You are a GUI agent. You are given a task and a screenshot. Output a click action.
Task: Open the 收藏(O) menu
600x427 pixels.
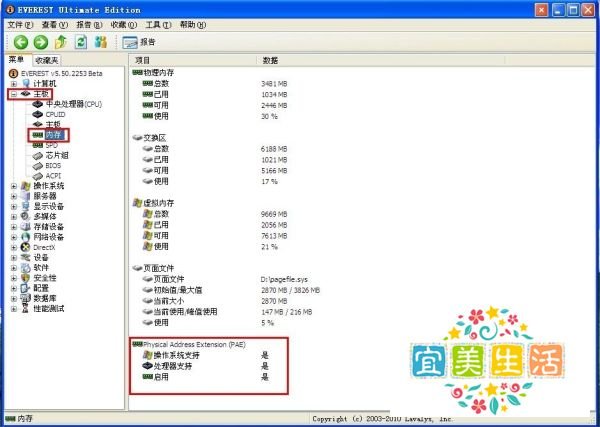coord(124,25)
